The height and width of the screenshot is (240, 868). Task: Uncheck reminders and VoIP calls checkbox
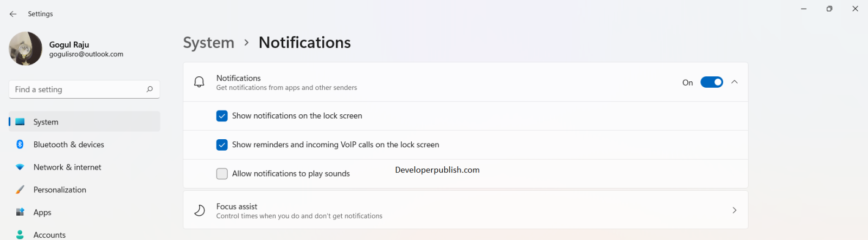click(222, 145)
